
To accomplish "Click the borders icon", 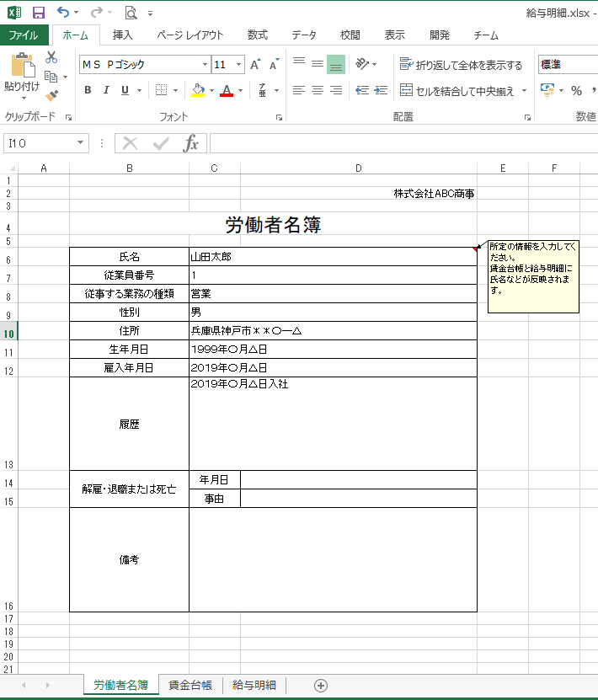I will pyautogui.click(x=161, y=90).
